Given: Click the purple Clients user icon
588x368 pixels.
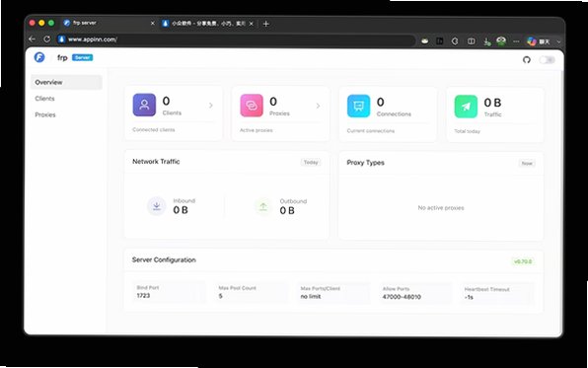Looking at the screenshot, I should [144, 105].
